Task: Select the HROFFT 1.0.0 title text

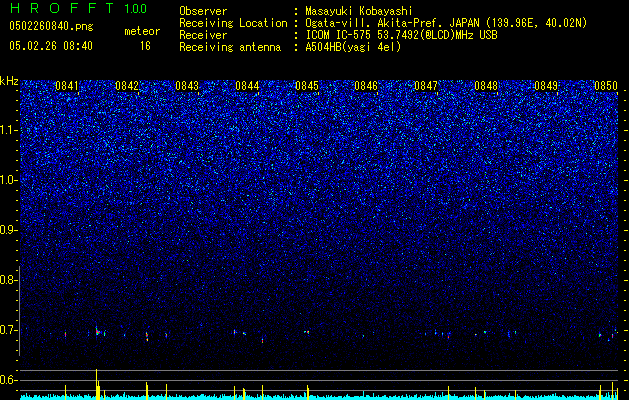Action: [x=78, y=8]
